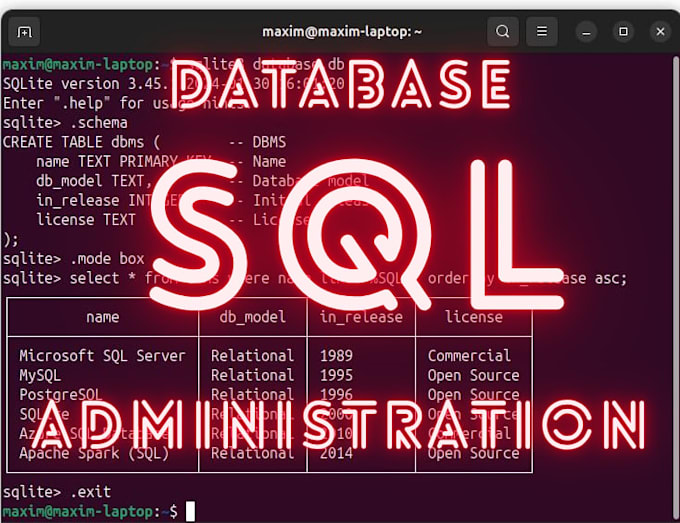The width and height of the screenshot is (680, 523).
Task: Click the '1995' release year
Action: pyautogui.click(x=337, y=376)
